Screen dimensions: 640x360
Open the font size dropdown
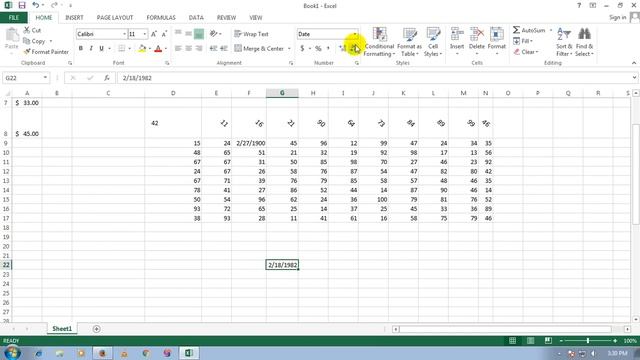click(x=144, y=34)
